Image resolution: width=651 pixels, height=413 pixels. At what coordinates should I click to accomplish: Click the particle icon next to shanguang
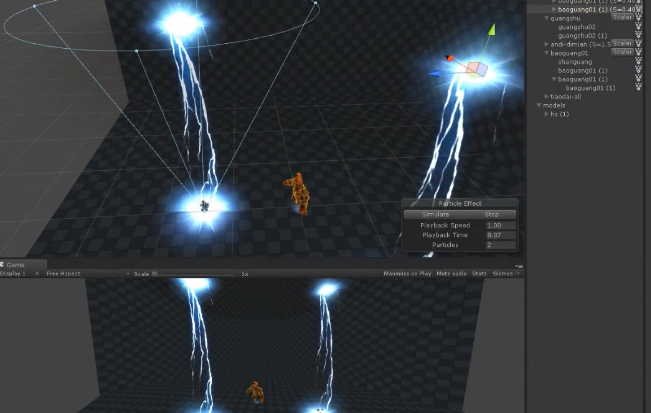click(639, 62)
